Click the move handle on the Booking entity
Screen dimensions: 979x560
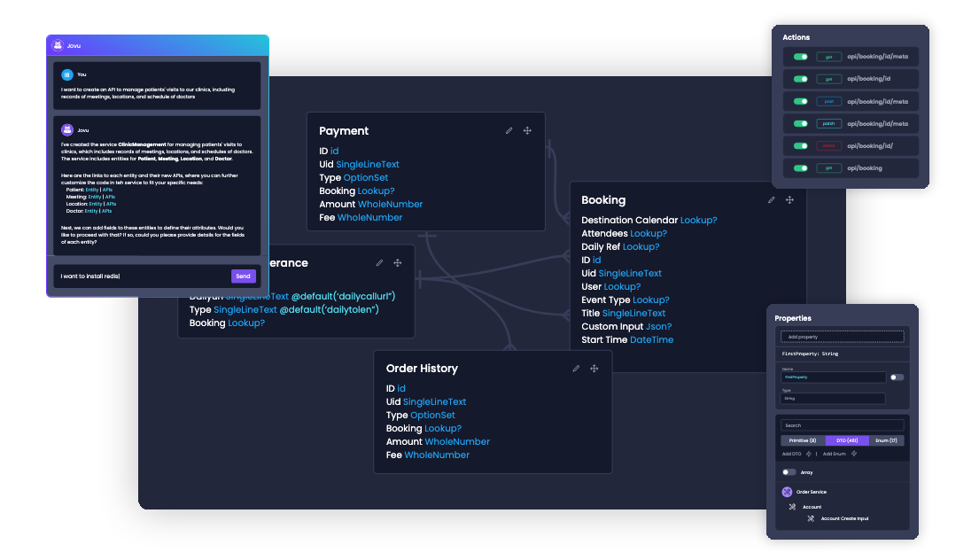coord(789,199)
